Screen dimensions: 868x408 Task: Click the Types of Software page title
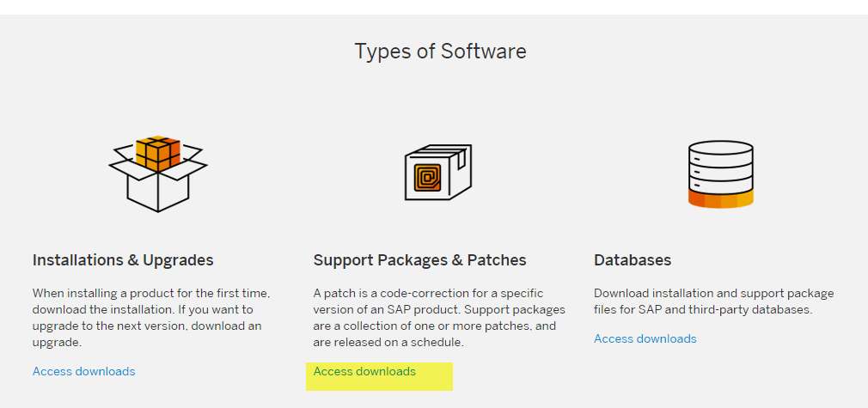point(440,51)
